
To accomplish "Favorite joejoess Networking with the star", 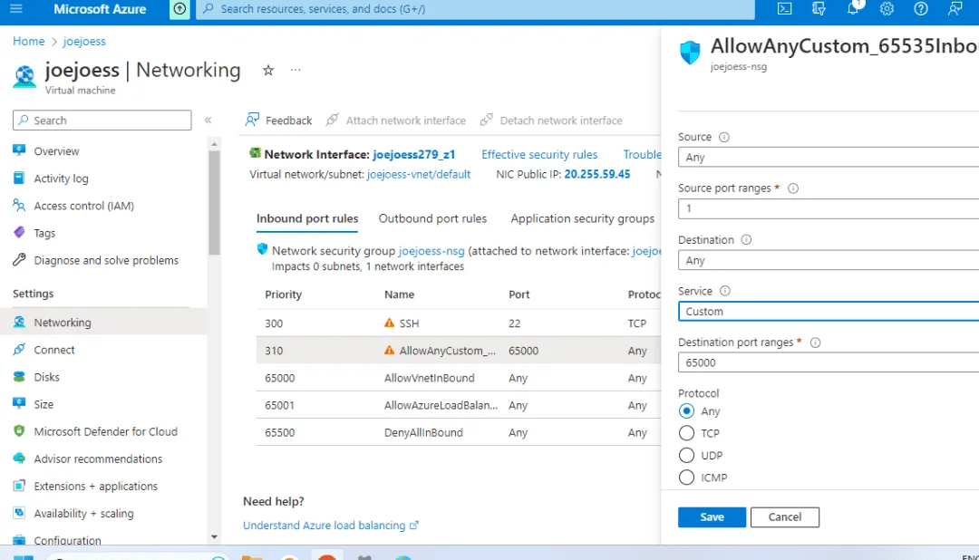I will coord(267,71).
